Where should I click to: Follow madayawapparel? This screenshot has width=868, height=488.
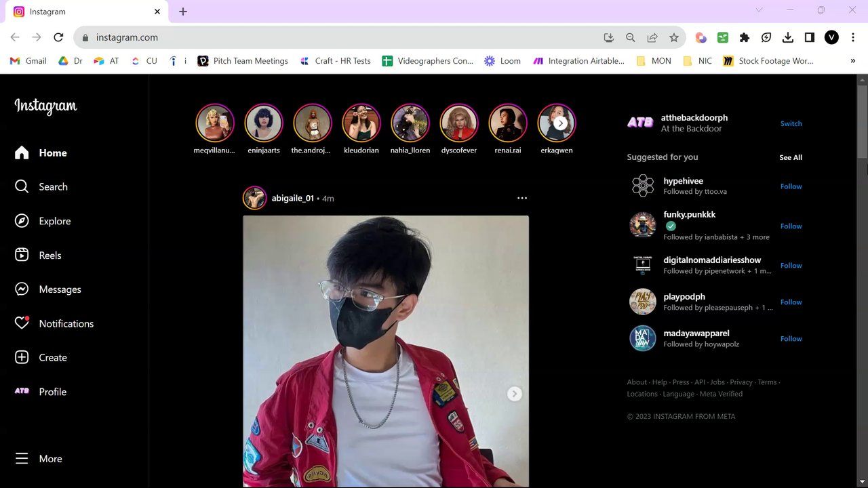tap(791, 339)
